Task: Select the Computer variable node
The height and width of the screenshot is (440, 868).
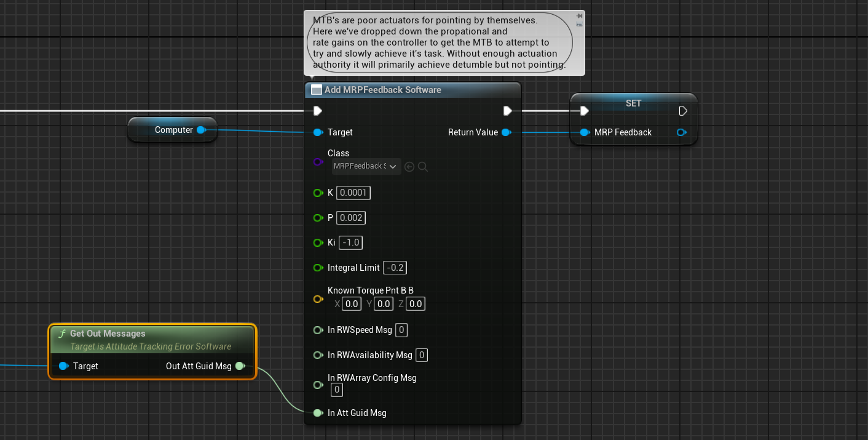Action: 173,130
